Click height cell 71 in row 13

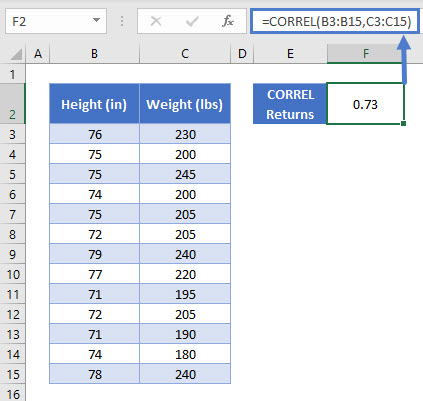point(94,334)
